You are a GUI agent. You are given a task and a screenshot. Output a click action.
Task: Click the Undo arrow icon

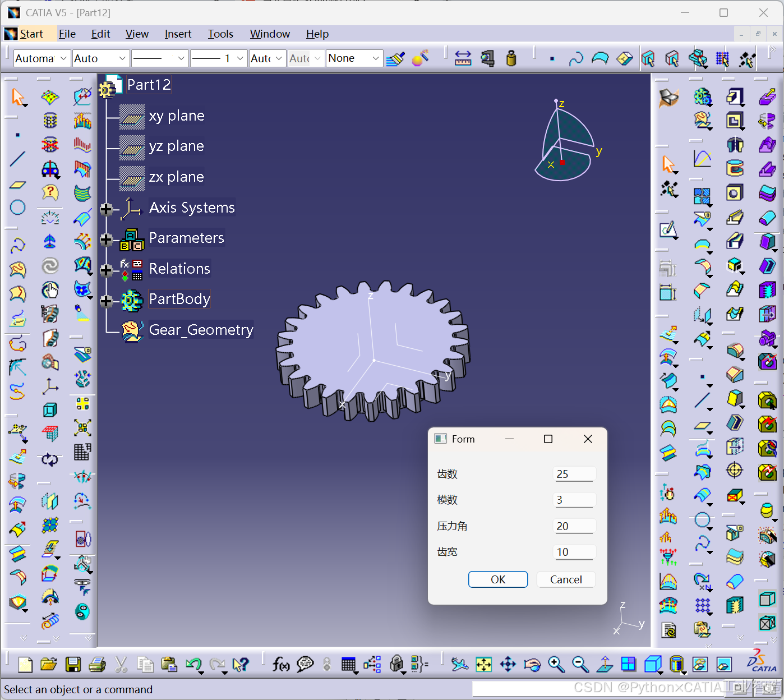[x=193, y=665]
